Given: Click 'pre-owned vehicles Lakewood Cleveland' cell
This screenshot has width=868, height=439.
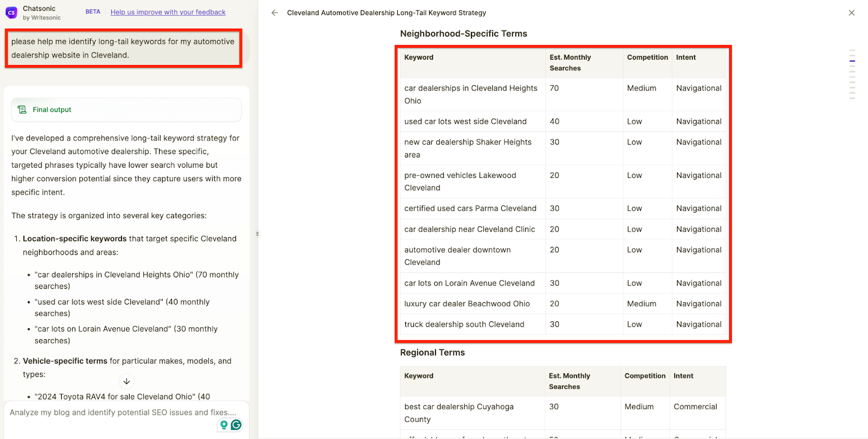Looking at the screenshot, I should 473,181.
